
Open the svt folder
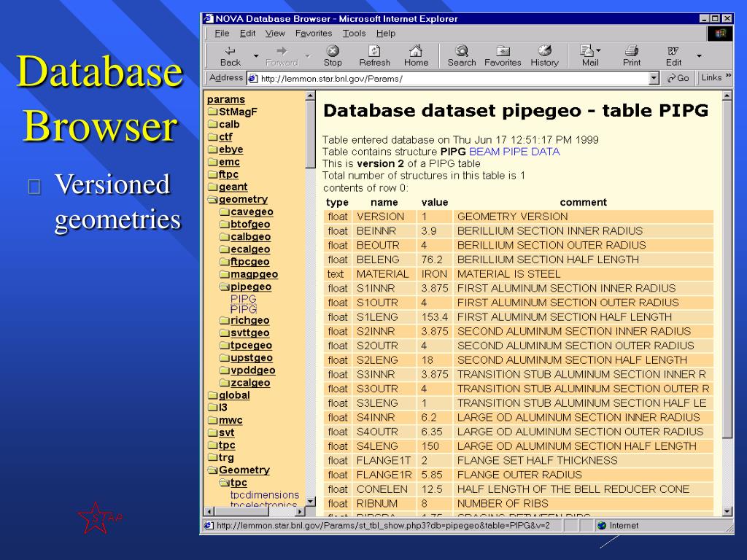pyautogui.click(x=222, y=432)
